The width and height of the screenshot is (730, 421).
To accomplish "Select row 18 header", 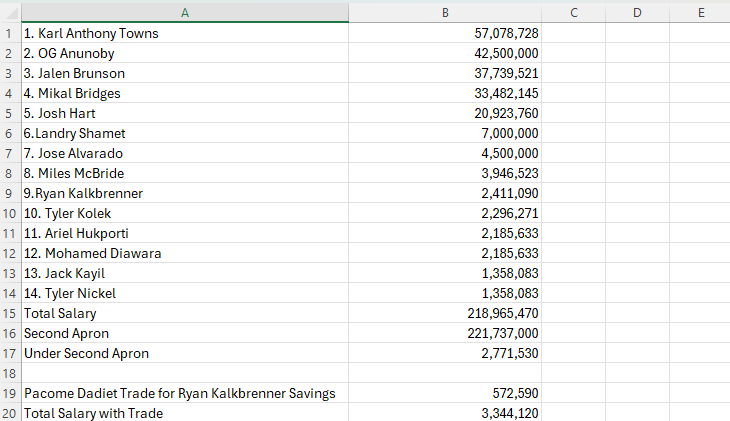I will (x=9, y=373).
